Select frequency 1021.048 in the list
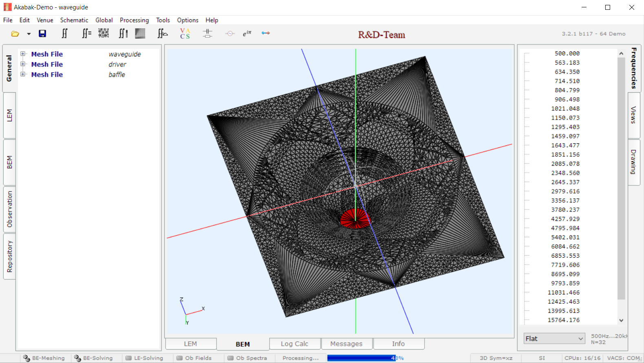Viewport: 644px width, 363px height. [x=565, y=109]
